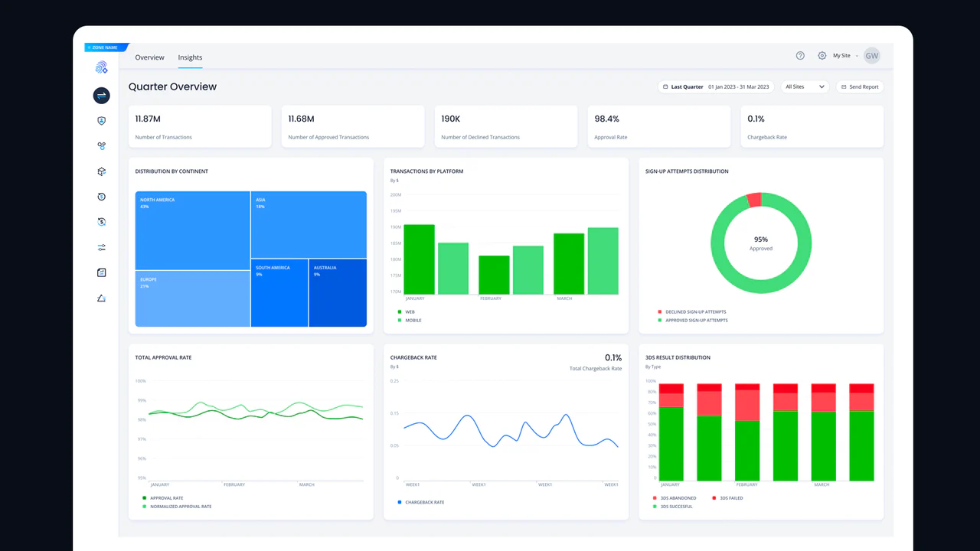This screenshot has height=551, width=980.
Task: Open the sliders settings sidebar icon
Action: (x=101, y=247)
